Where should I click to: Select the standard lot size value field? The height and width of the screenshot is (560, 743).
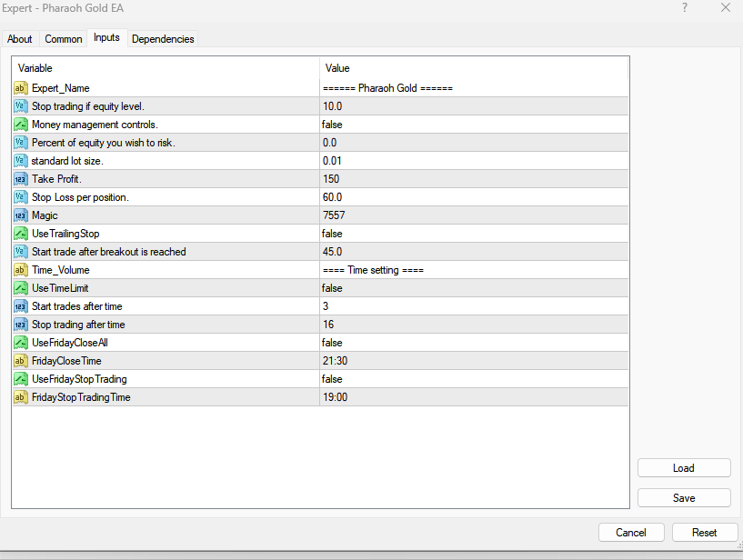click(473, 161)
